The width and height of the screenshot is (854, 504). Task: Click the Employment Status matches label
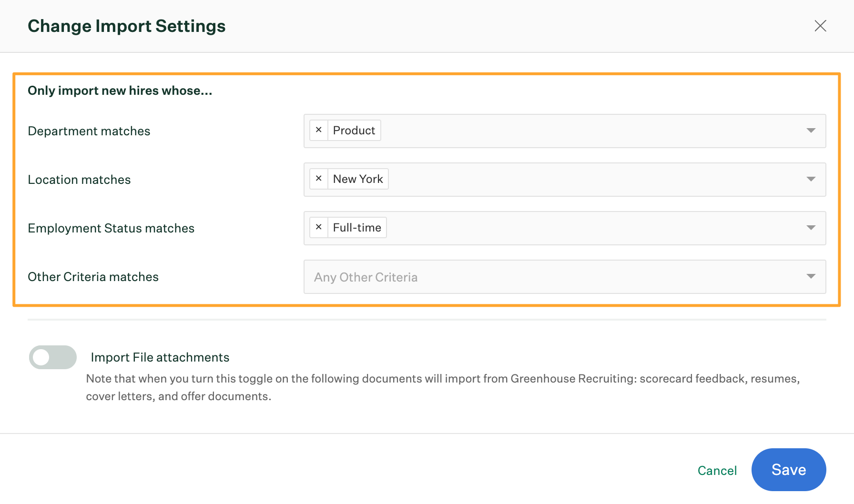(111, 228)
